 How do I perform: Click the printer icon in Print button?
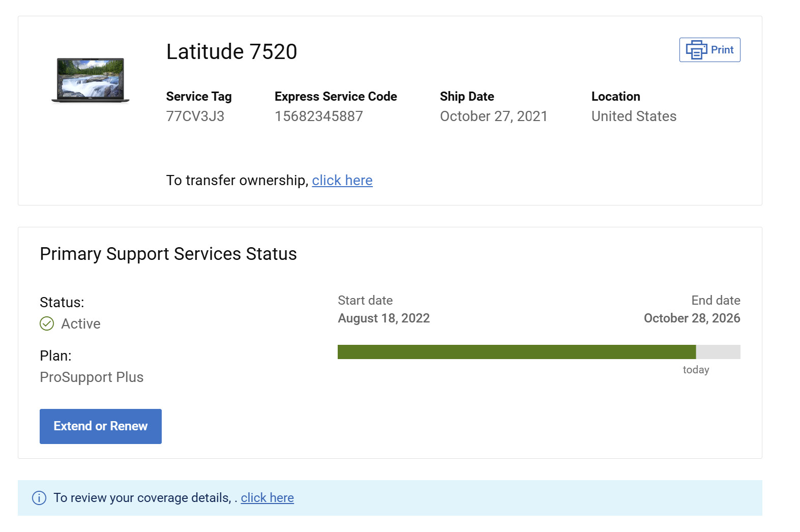point(696,50)
